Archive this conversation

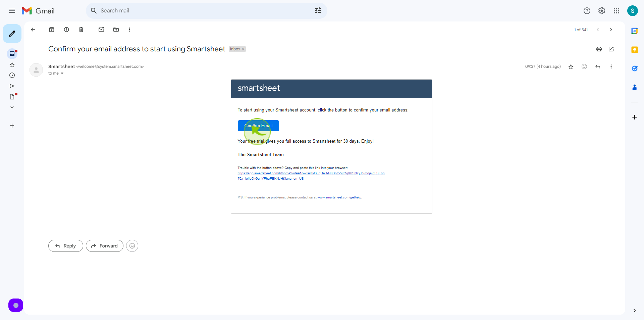pos(52,30)
